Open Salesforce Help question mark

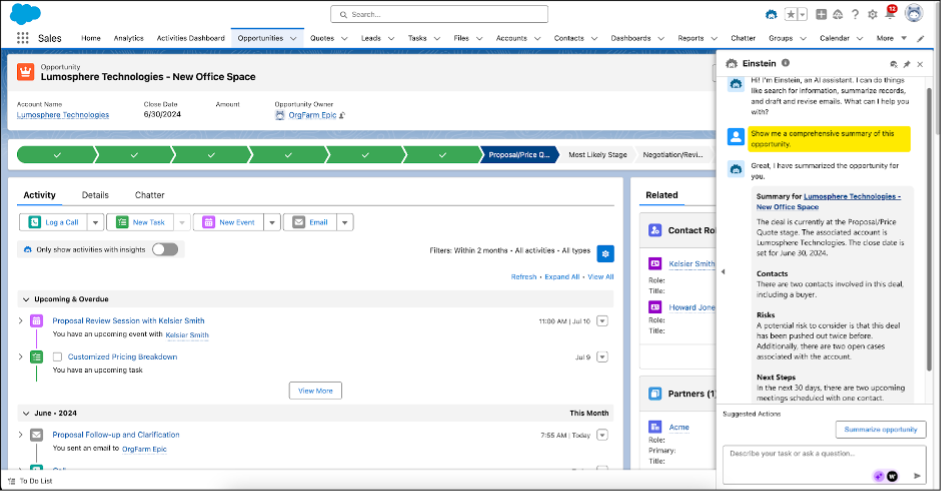(x=855, y=14)
